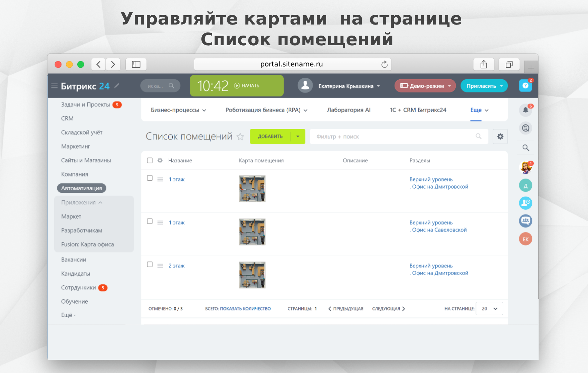Viewport: 588px width, 373px height.
Task: Open list settings gear button
Action: pos(500,136)
